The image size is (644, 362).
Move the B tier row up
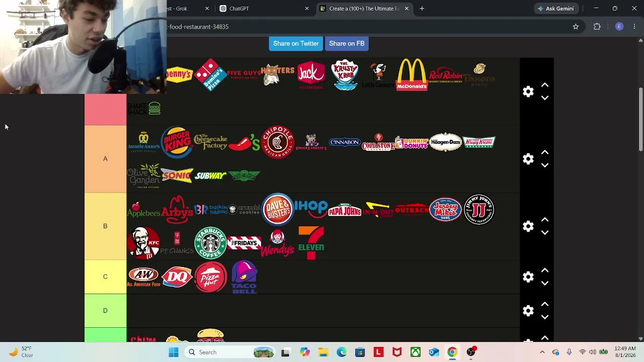click(x=545, y=220)
